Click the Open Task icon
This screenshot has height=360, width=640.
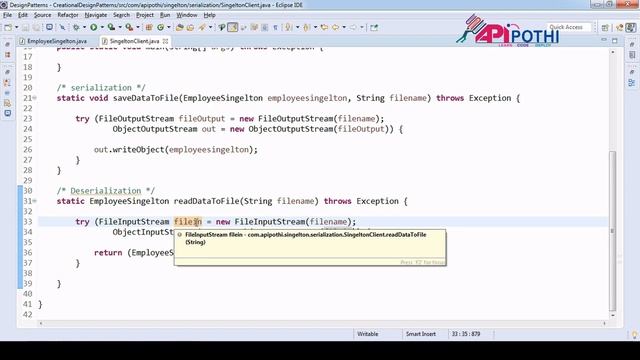[191, 27]
